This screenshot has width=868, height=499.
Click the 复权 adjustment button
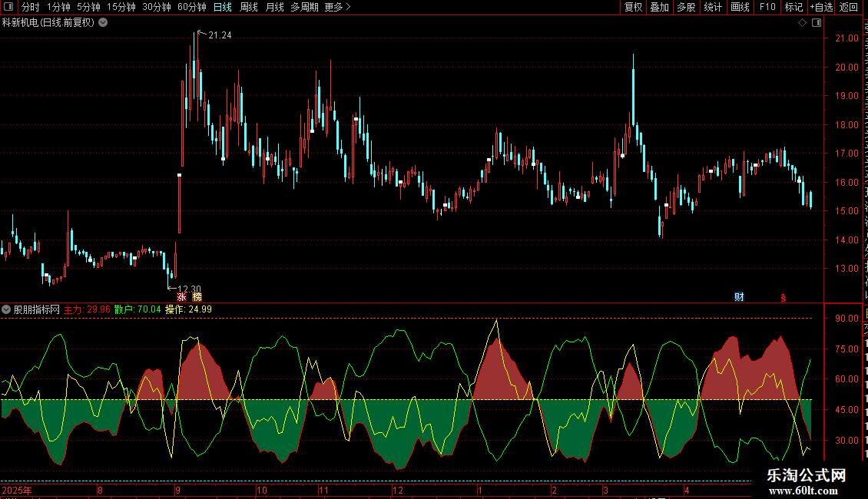pos(633,7)
